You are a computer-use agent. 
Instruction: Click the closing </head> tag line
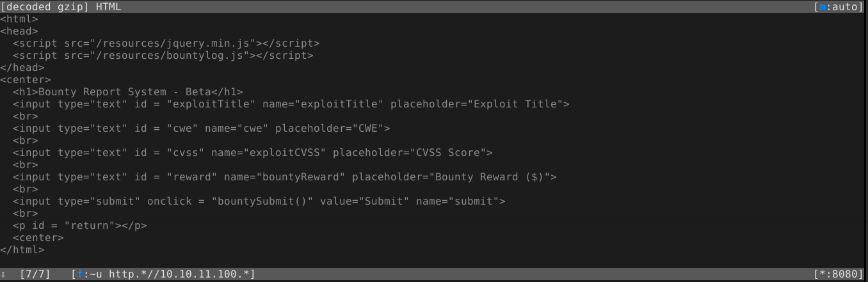point(22,68)
